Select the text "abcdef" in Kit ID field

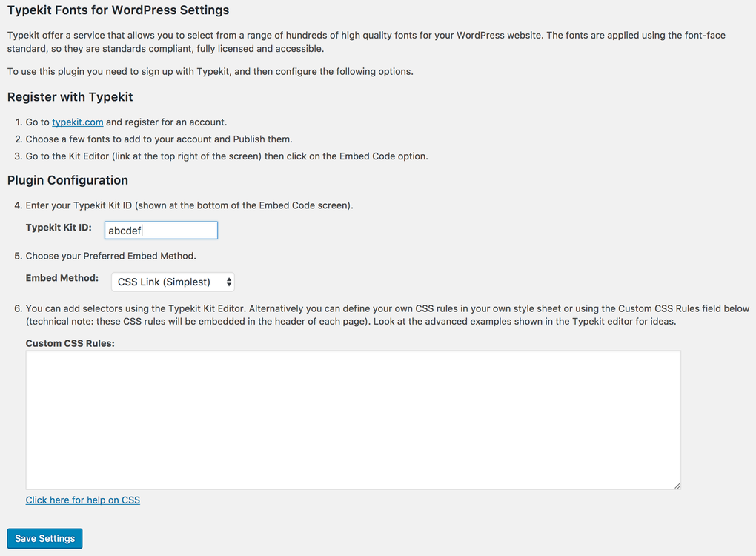tap(122, 230)
